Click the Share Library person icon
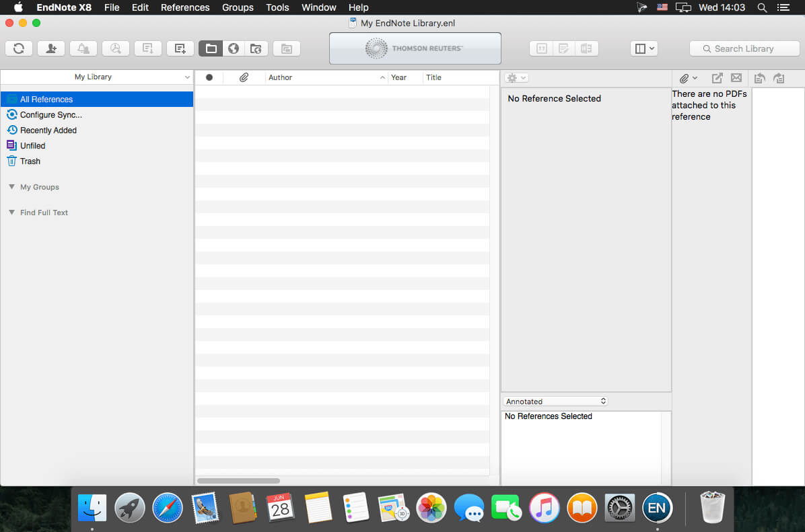The height and width of the screenshot is (532, 805). pyautogui.click(x=51, y=48)
